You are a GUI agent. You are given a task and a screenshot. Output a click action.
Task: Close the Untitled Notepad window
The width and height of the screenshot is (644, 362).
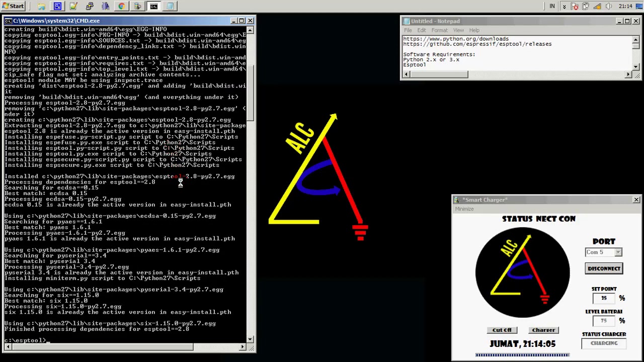635,21
